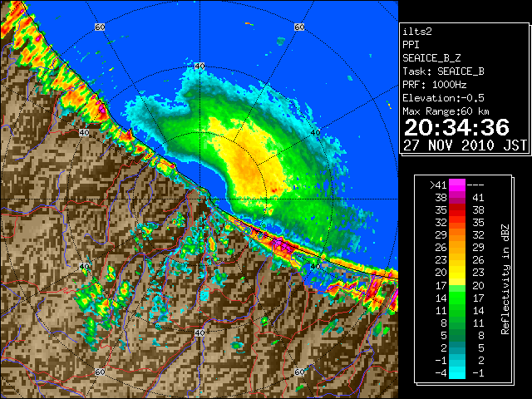Click the >41 legend label
Image resolution: width=532 pixels, height=399 pixels.
[438, 185]
